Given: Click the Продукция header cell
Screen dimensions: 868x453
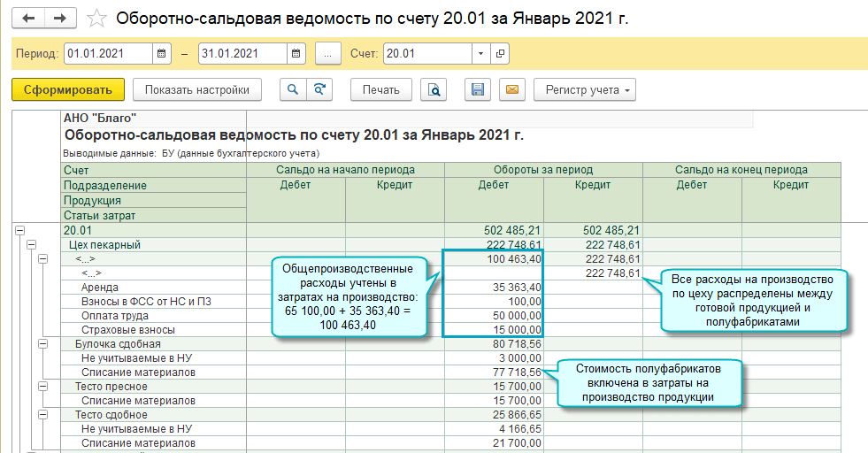Looking at the screenshot, I should tap(153, 201).
